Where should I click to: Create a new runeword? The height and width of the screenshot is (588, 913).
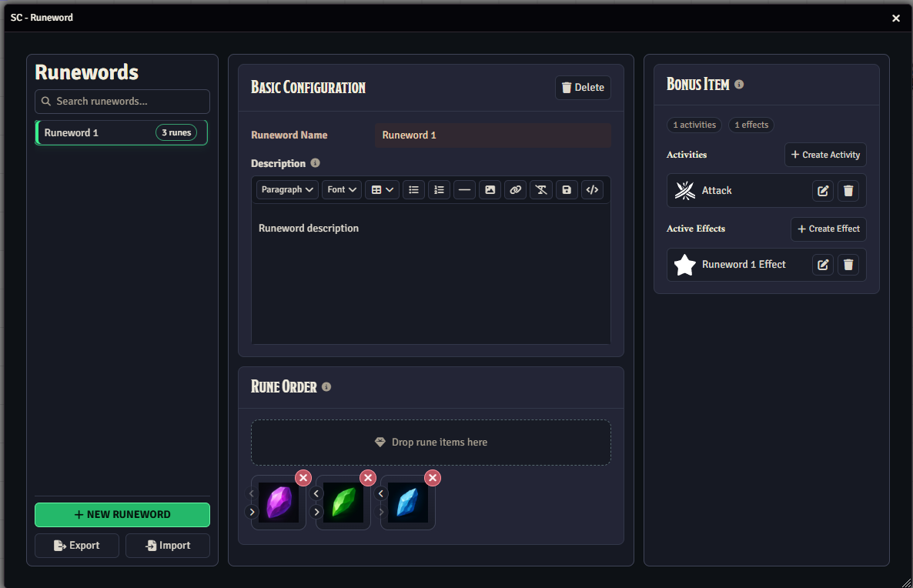click(x=122, y=515)
